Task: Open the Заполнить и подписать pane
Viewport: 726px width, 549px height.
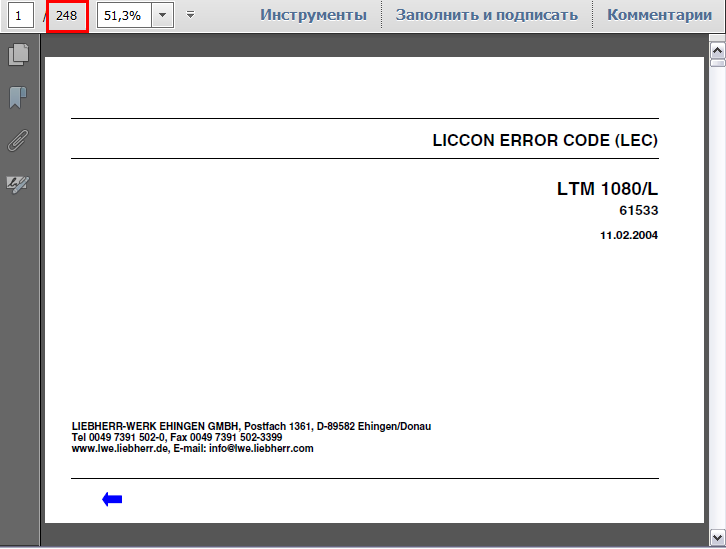Action: (x=486, y=15)
